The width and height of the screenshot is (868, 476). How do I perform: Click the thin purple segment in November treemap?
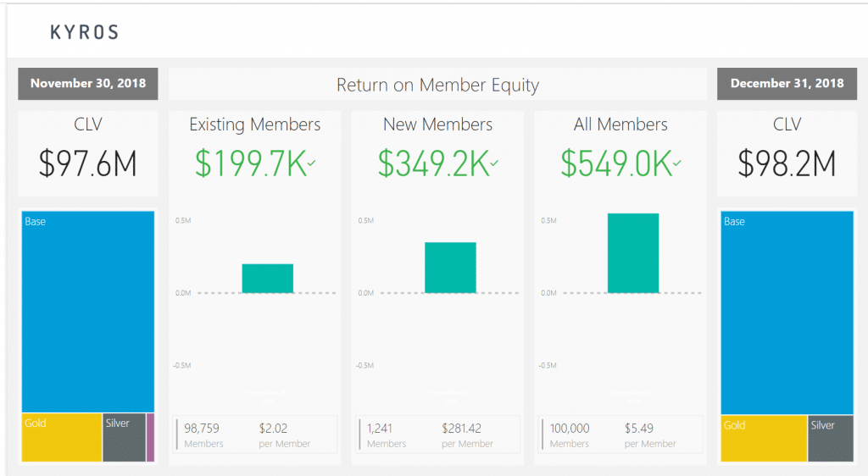151,438
